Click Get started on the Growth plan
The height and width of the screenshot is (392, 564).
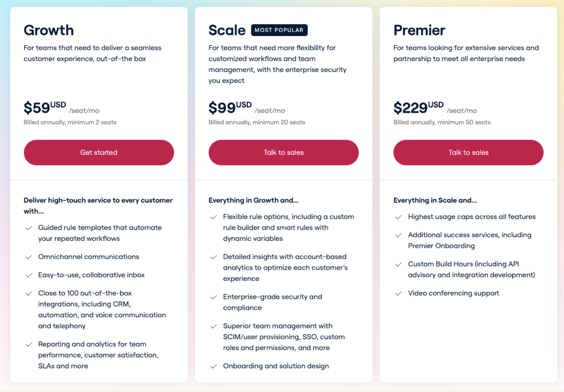pos(99,153)
